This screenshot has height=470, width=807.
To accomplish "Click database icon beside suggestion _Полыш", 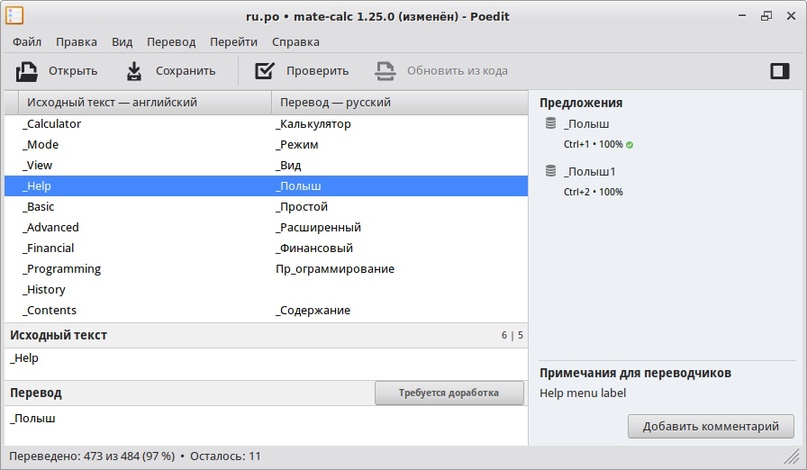I will (x=551, y=124).
